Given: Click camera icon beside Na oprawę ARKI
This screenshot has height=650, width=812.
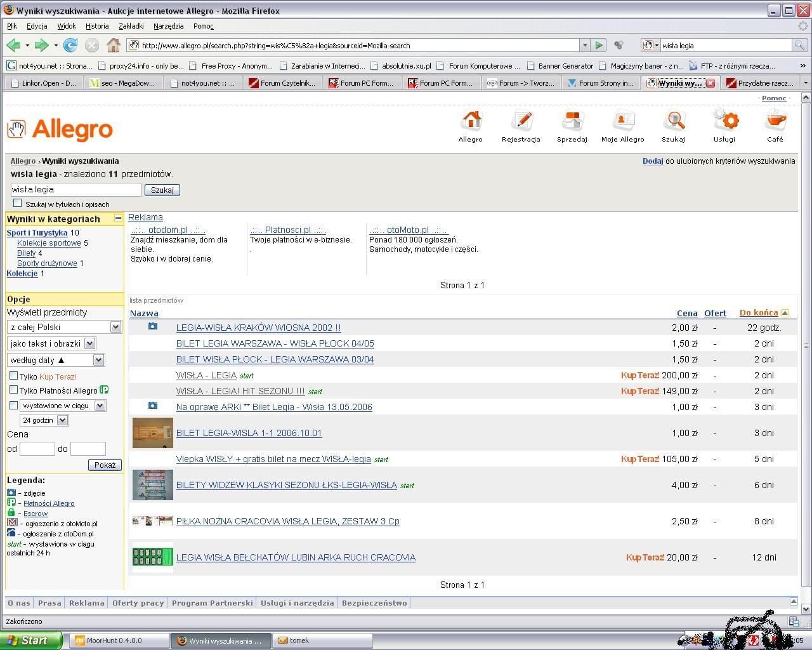Looking at the screenshot, I should tap(152, 406).
